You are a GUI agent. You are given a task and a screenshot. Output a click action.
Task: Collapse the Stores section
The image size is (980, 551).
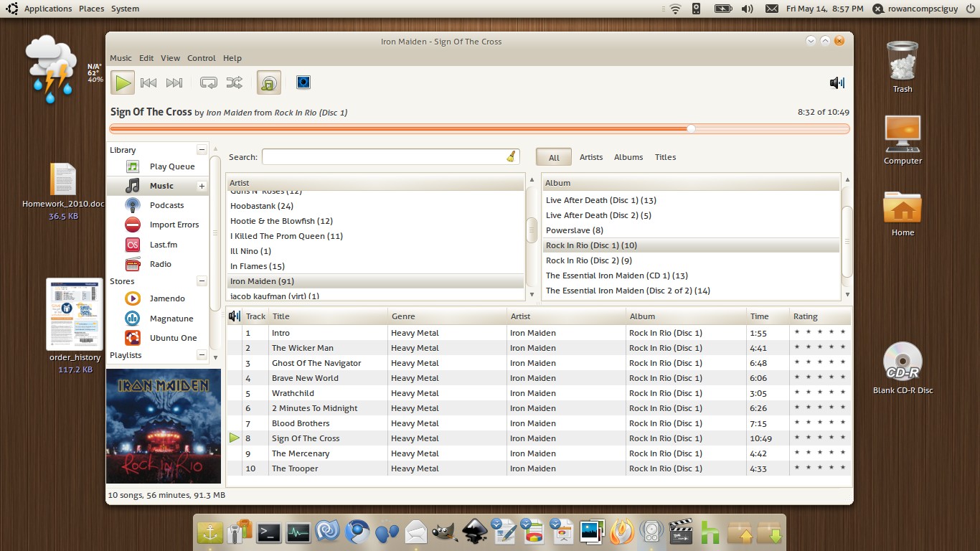[202, 281]
